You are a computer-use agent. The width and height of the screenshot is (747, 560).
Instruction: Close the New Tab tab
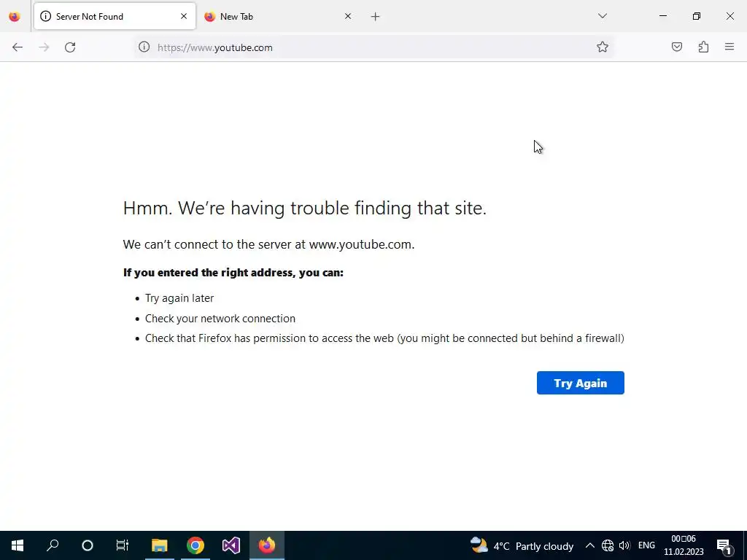pos(348,16)
